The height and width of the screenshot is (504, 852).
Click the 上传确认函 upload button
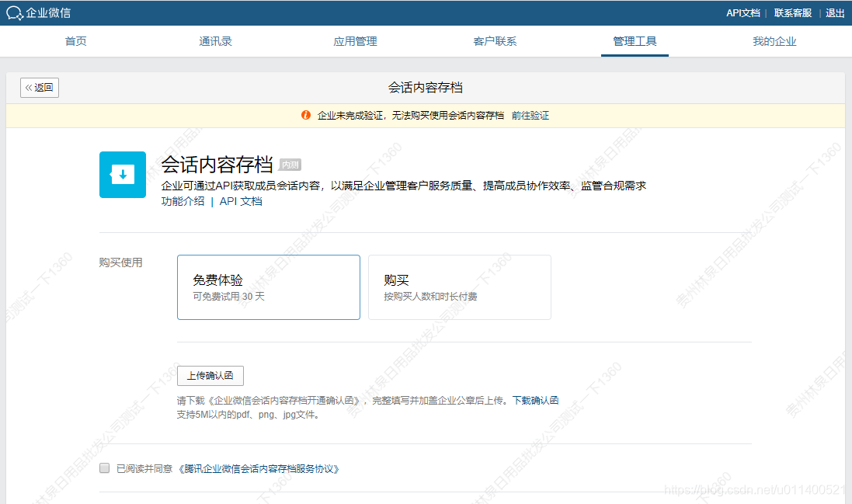pos(210,376)
